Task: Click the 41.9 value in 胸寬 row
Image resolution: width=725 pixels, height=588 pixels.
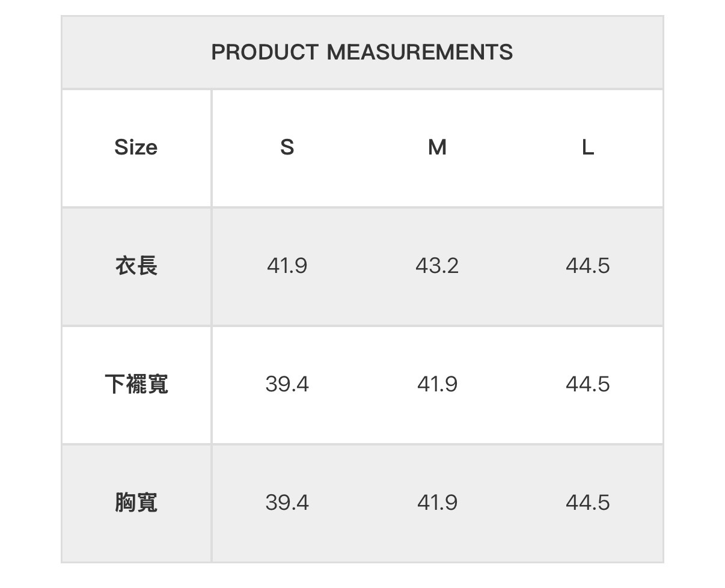Action: click(437, 502)
